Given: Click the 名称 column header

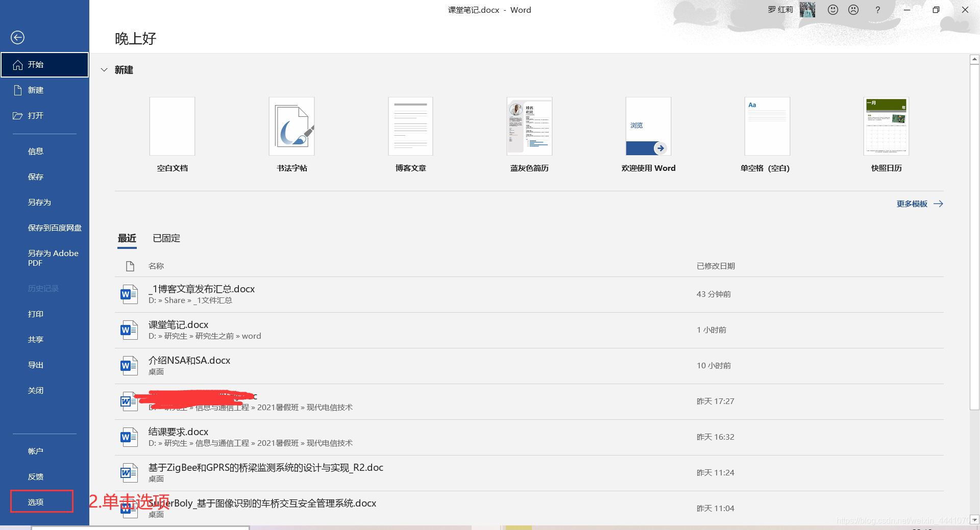Looking at the screenshot, I should point(156,266).
